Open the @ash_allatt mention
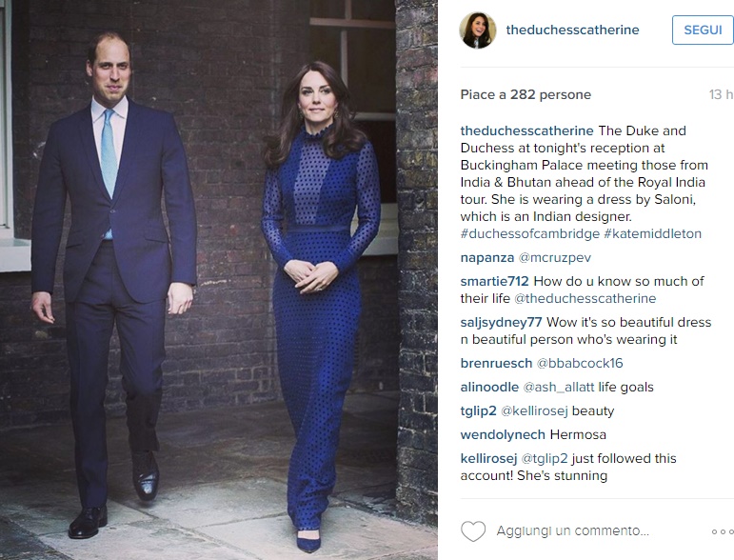Screen dimensions: 734x560 pos(559,388)
